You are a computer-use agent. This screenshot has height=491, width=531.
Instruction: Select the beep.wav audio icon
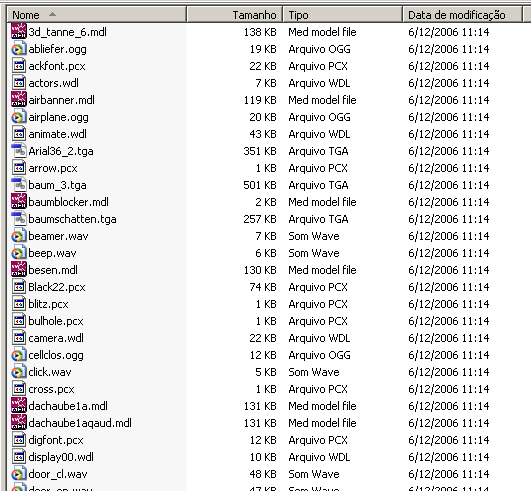point(19,253)
